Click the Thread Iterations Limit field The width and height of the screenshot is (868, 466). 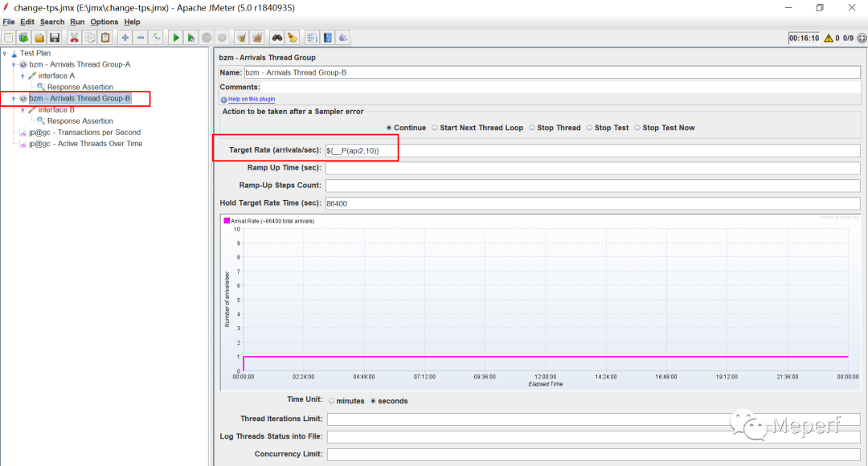point(593,419)
